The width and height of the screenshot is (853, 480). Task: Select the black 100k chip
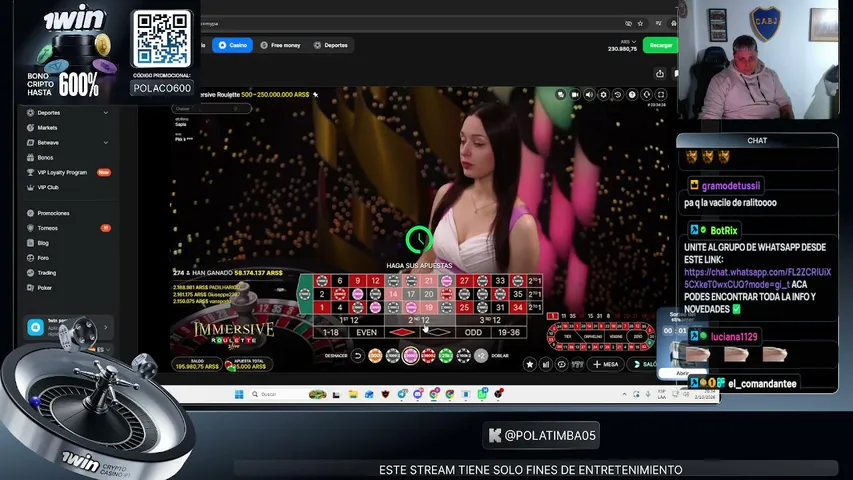pos(463,356)
